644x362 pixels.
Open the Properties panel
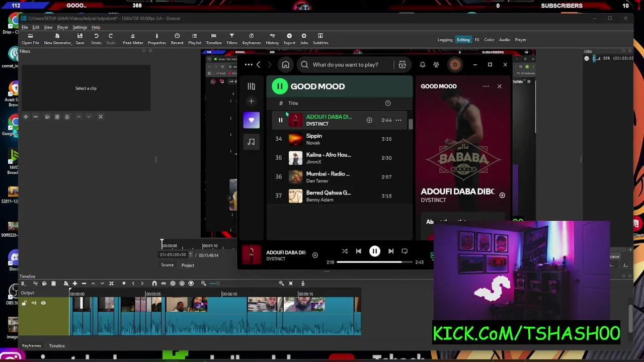(156, 39)
